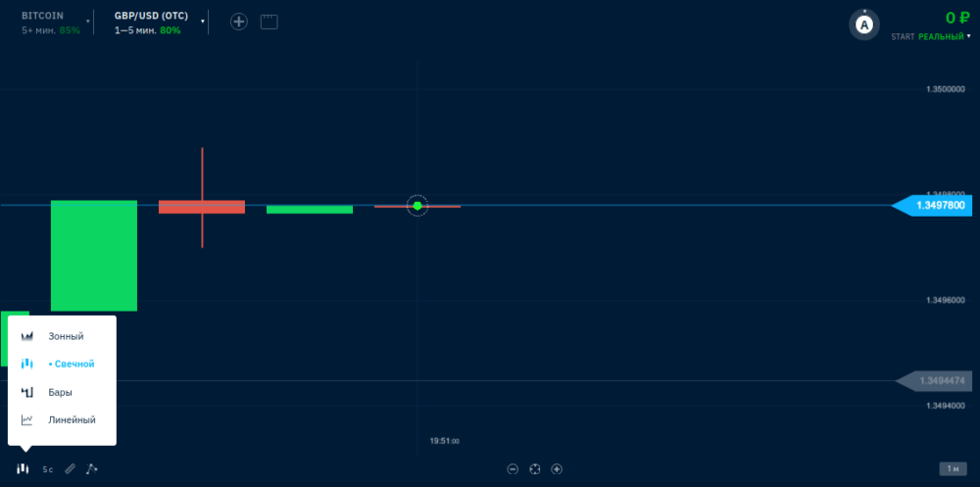Click the 1 м timeframe button
This screenshot has height=487, width=980.
pyautogui.click(x=951, y=469)
